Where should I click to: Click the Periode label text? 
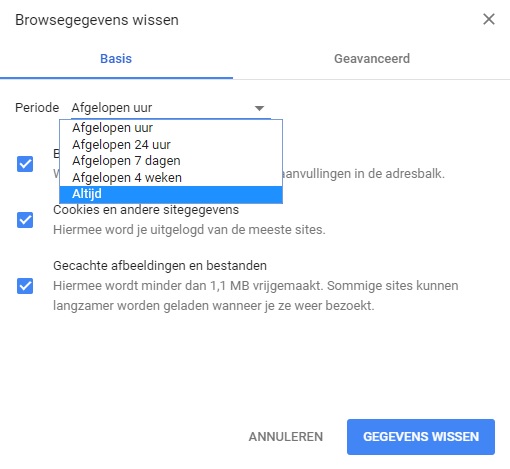click(37, 108)
